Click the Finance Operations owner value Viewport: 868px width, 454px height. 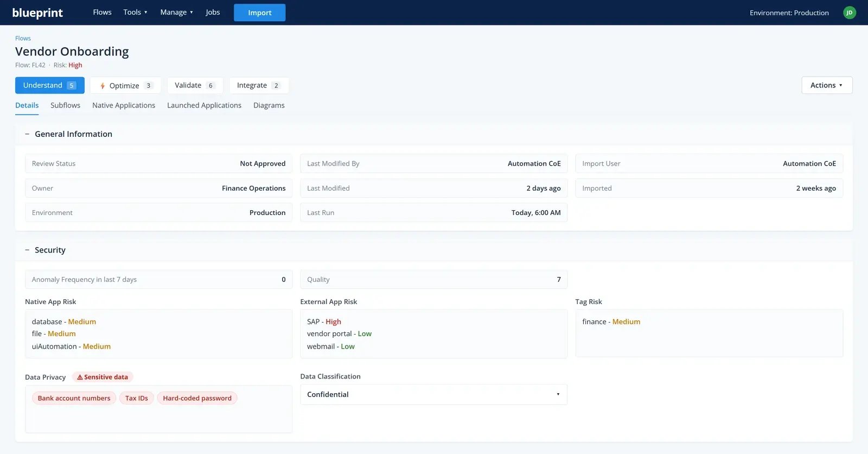(x=253, y=188)
